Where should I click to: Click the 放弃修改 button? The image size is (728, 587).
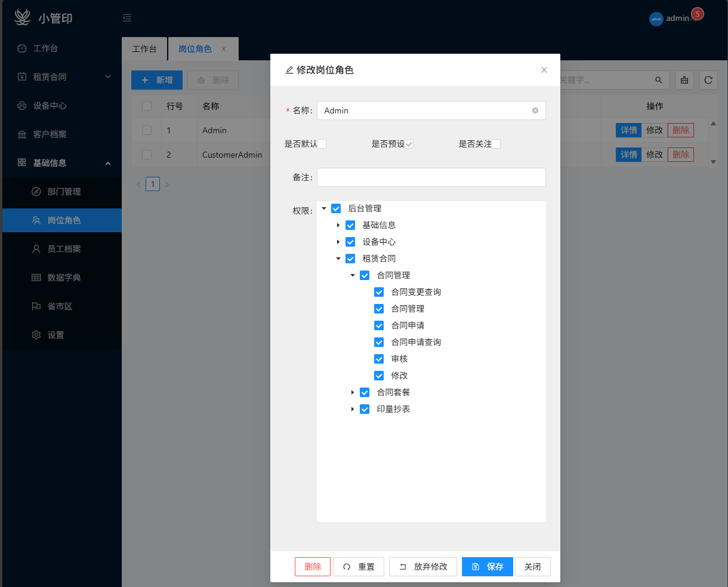tap(423, 567)
